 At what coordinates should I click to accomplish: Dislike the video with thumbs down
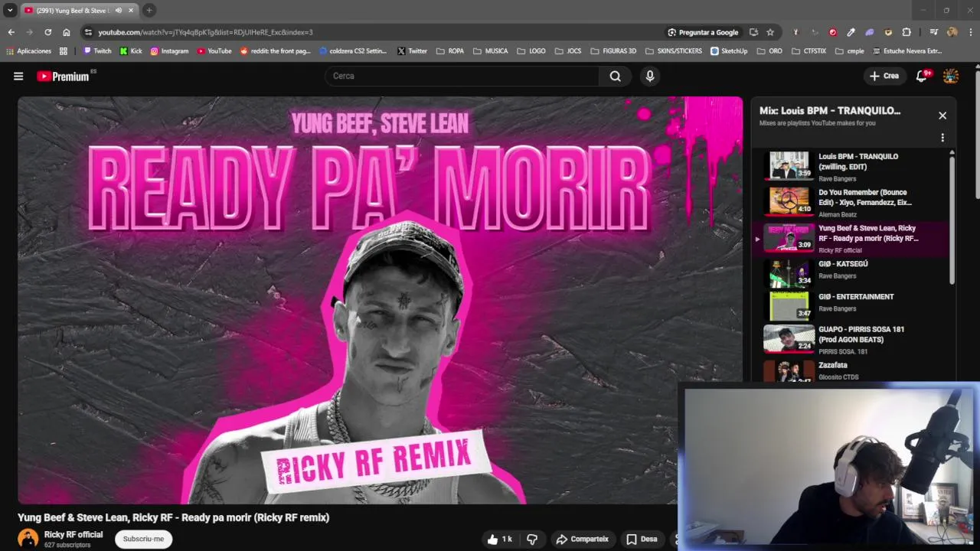click(x=532, y=539)
